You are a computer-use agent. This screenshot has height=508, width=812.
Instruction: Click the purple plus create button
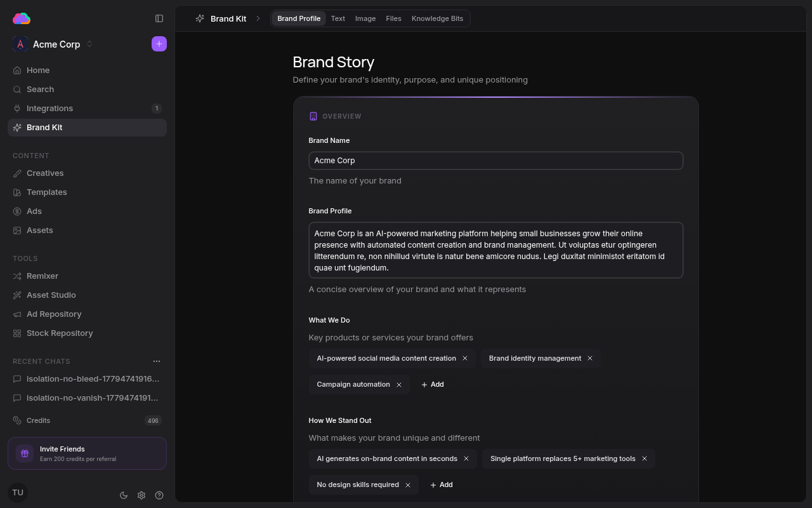[159, 44]
